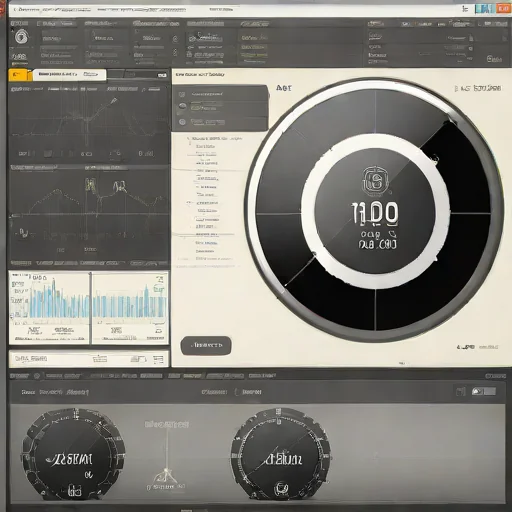Open the left blue bar chart thumbnail
The height and width of the screenshot is (512, 512).
[x=49, y=307]
